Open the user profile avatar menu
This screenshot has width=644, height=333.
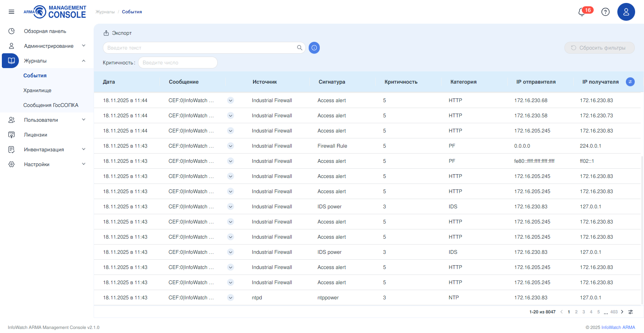[x=626, y=12]
